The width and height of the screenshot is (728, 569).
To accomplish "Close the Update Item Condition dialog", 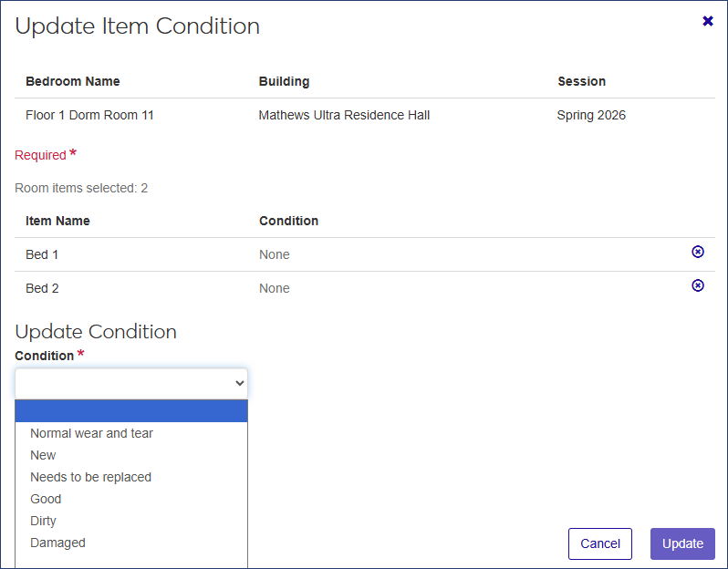I will point(708,21).
